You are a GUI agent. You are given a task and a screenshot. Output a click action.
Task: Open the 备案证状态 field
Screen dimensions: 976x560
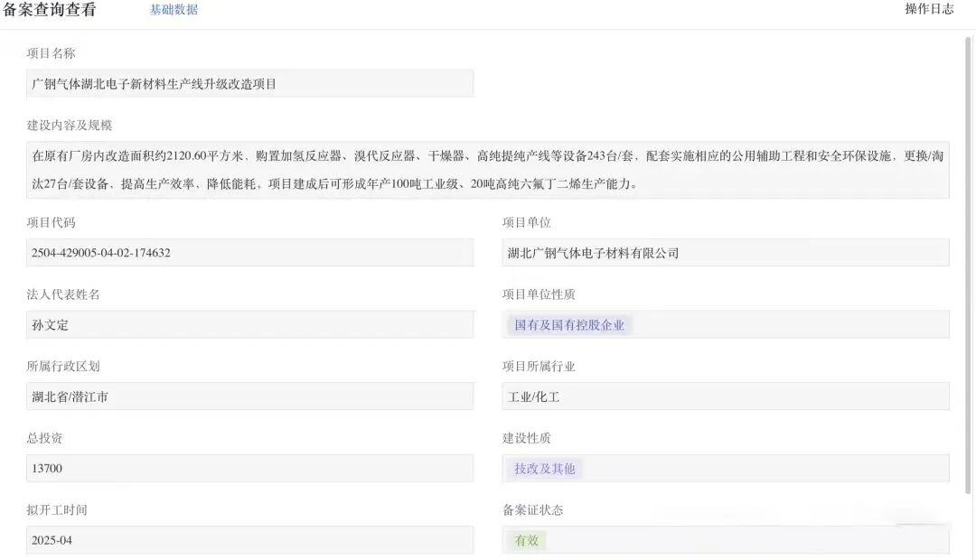tap(726, 540)
